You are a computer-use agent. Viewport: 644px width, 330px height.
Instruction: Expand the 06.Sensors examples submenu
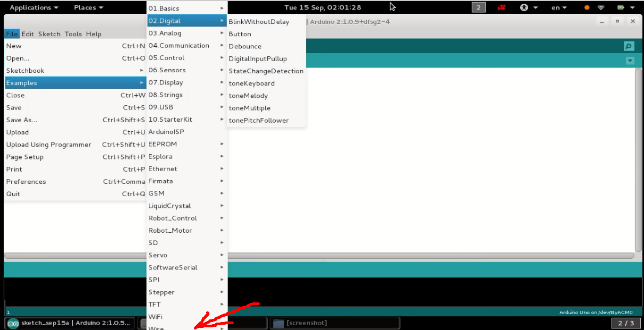pyautogui.click(x=187, y=70)
